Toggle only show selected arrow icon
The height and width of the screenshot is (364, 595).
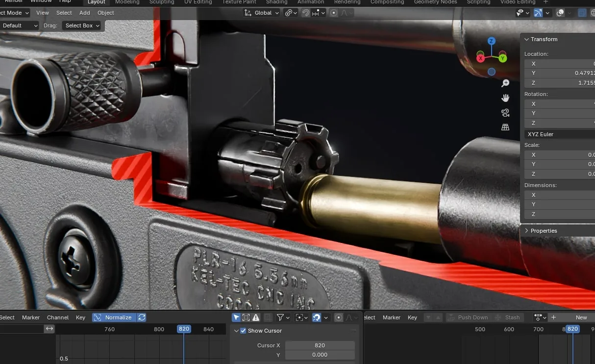(x=236, y=317)
